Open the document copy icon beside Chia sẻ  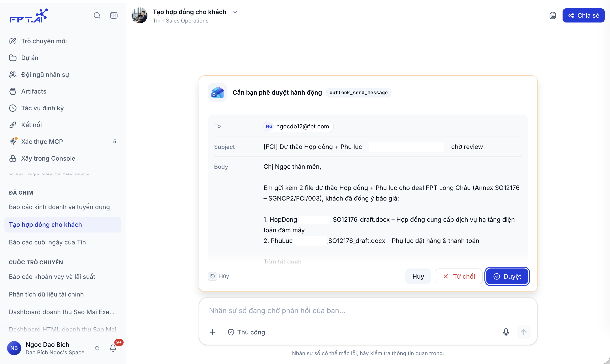click(553, 15)
